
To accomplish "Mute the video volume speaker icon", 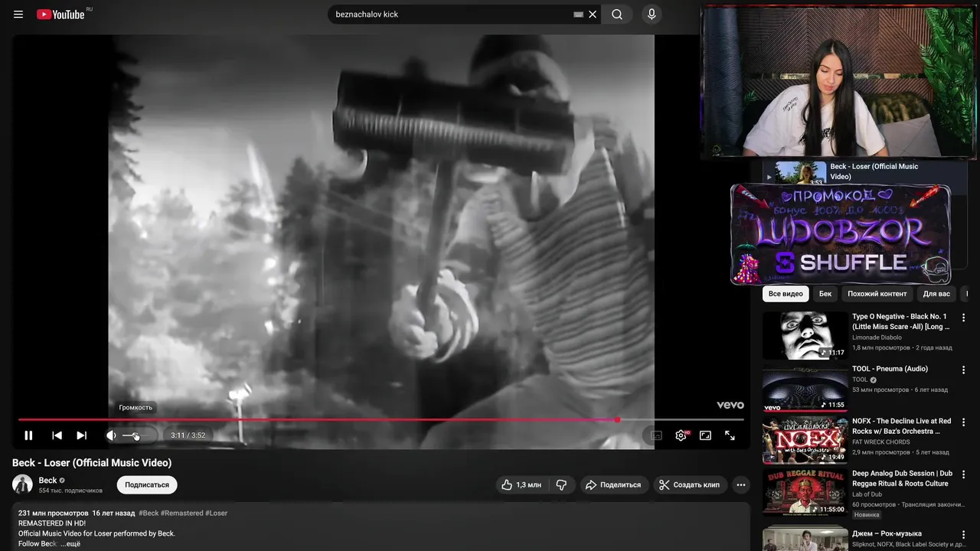I will [112, 435].
